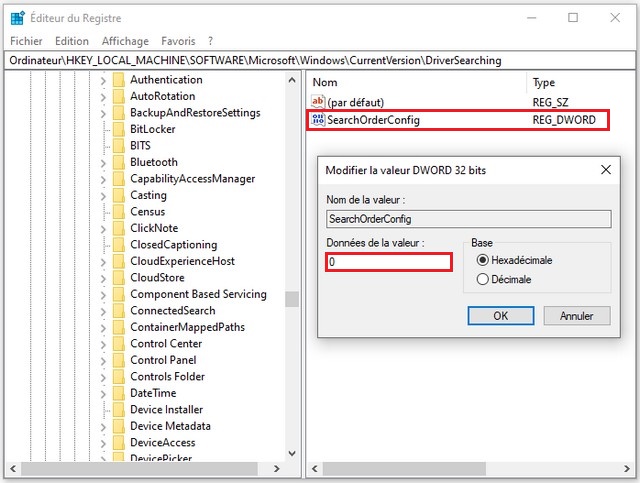
Task: Click the Device Installer folder icon
Action: pos(118,409)
